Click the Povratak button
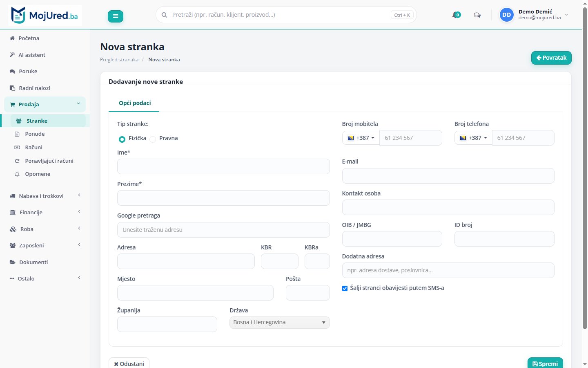588x368 pixels. [x=551, y=58]
